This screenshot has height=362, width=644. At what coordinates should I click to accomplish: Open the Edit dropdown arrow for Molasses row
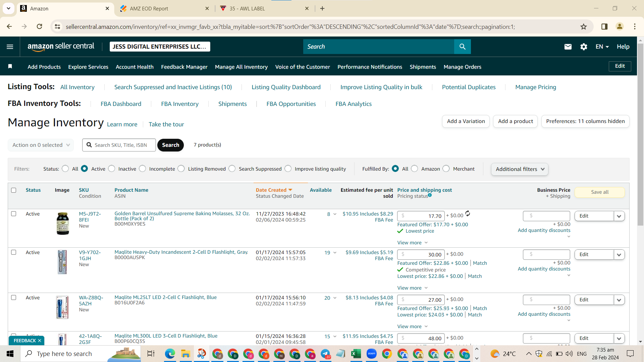click(x=619, y=216)
